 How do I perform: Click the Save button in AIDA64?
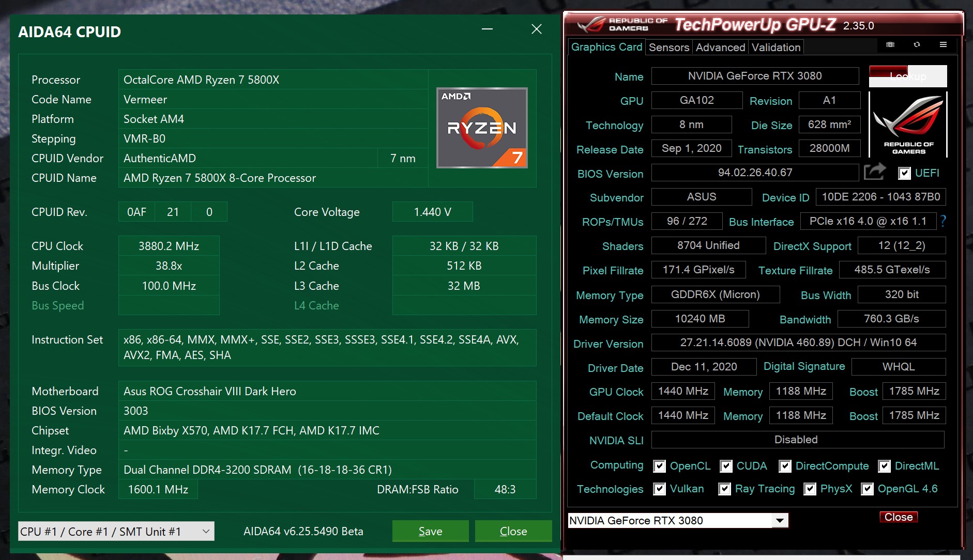tap(430, 531)
